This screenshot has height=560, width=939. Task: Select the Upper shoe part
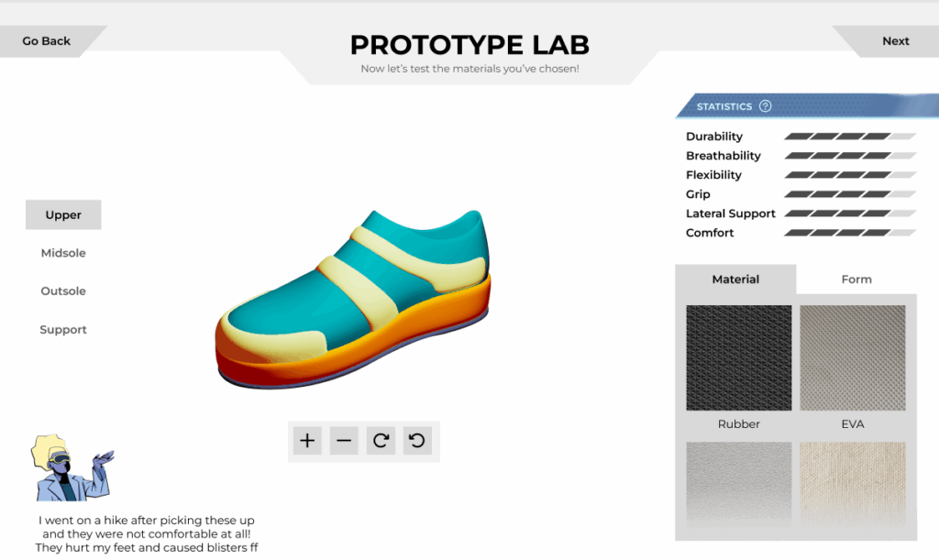[63, 215]
